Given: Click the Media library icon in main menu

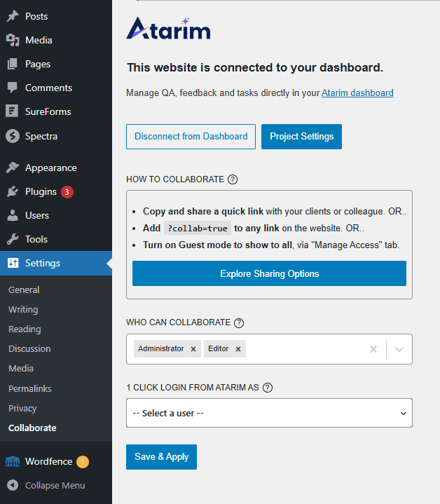Looking at the screenshot, I should pos(13,40).
